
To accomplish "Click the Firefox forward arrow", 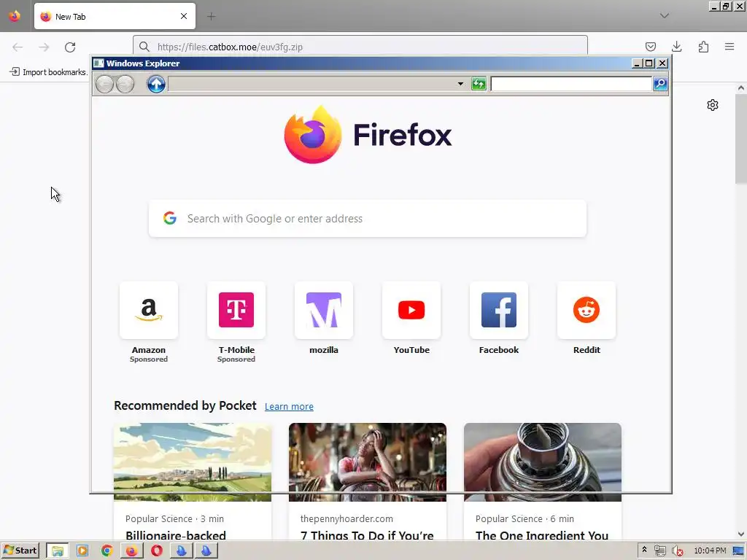I will click(44, 47).
